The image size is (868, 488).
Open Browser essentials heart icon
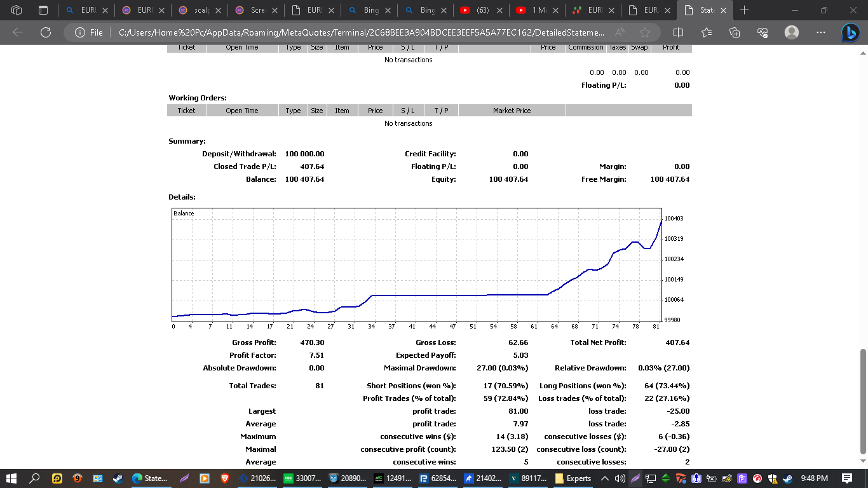coord(763,32)
